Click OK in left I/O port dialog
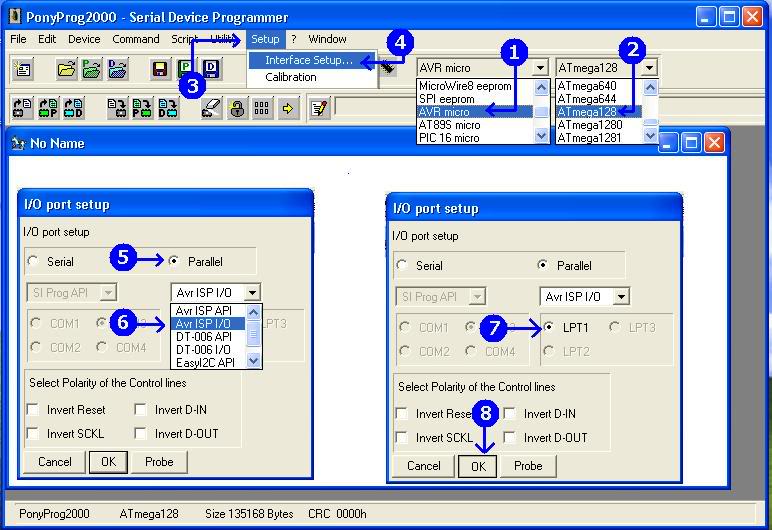 pos(108,462)
